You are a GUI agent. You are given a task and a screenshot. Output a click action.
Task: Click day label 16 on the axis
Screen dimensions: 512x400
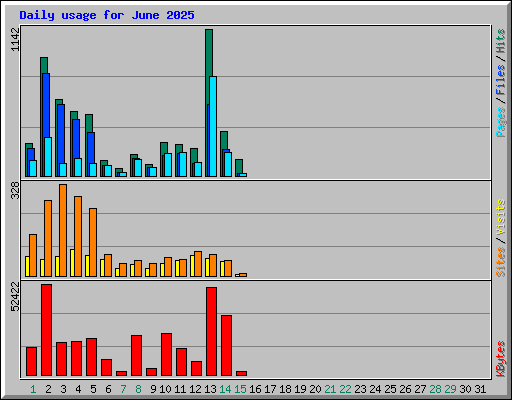[x=255, y=389]
